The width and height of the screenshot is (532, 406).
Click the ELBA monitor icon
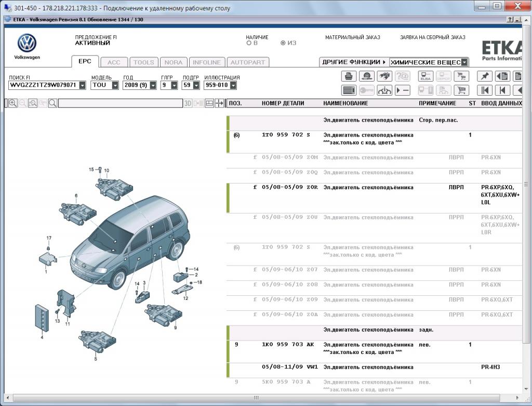(425, 76)
